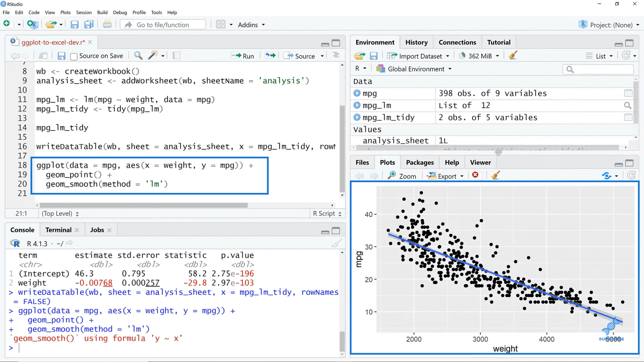The width and height of the screenshot is (644, 362).
Task: Maximize the Console pane
Action: [x=336, y=230]
